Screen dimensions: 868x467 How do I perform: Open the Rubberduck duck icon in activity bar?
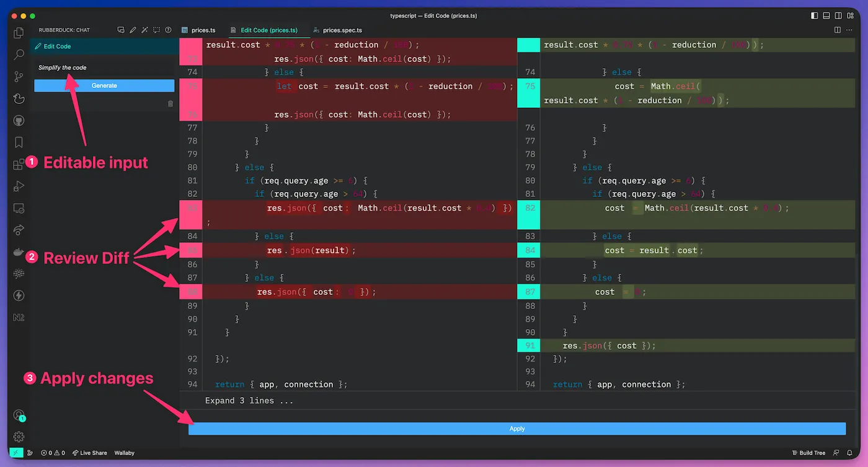[x=19, y=98]
